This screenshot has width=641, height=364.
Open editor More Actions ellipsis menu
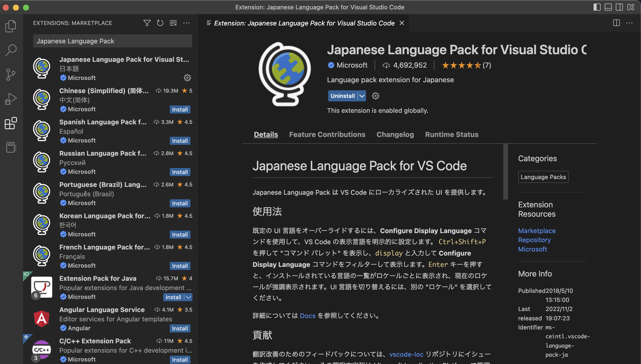629,23
